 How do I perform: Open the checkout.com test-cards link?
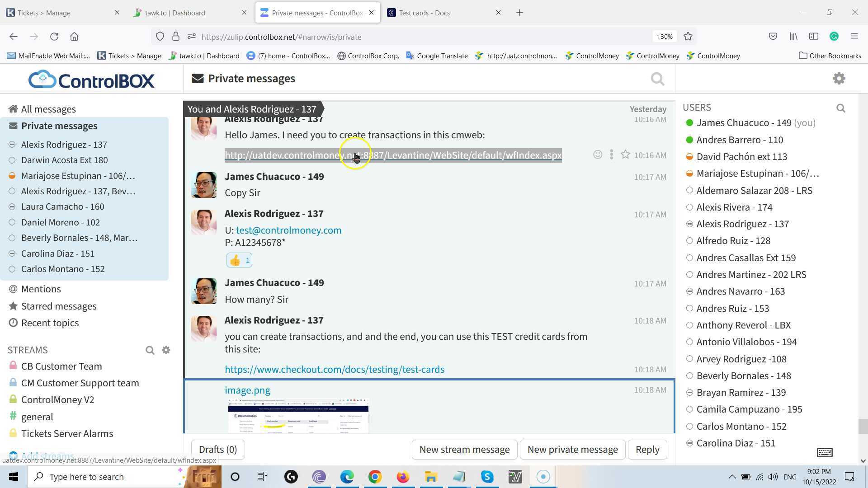coord(334,370)
